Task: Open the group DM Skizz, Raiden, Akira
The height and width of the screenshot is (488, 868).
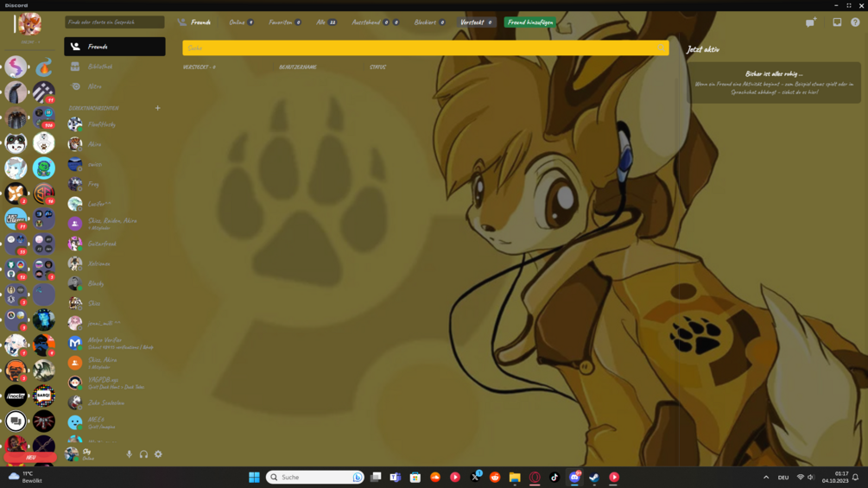Action: point(115,224)
